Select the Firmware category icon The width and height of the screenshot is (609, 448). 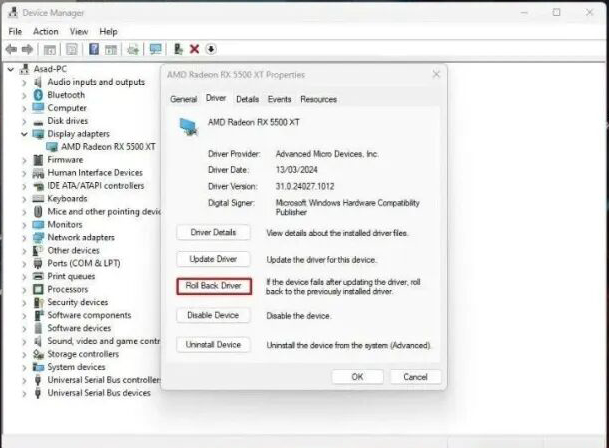tap(38, 160)
